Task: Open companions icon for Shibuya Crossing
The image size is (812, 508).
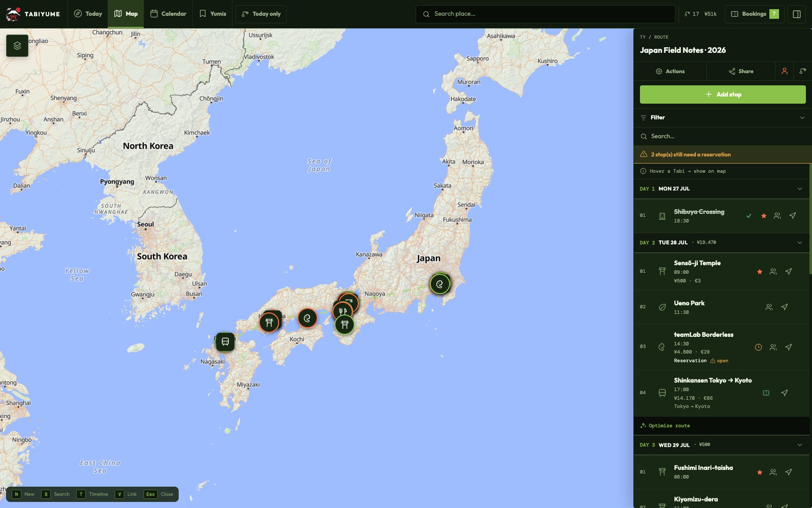Action: tap(777, 216)
